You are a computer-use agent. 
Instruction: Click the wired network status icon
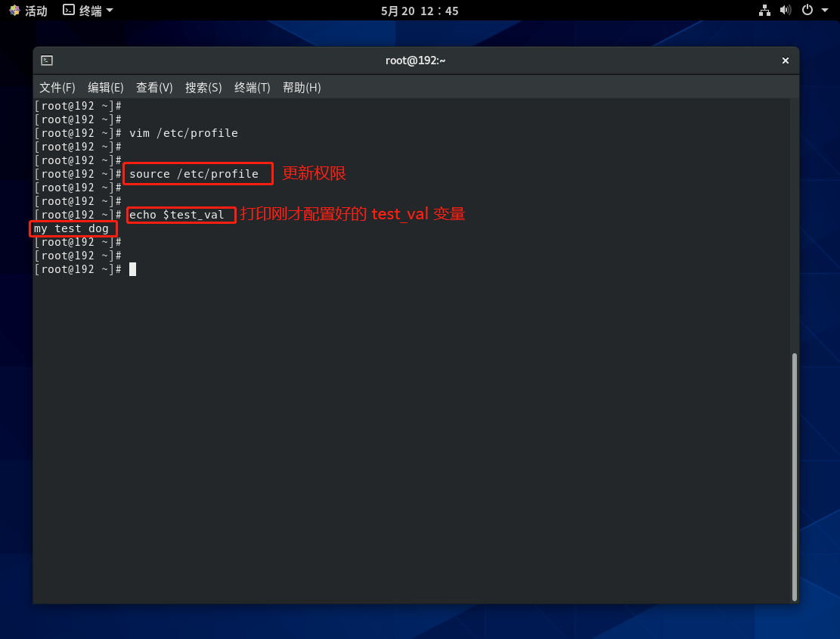(x=764, y=11)
